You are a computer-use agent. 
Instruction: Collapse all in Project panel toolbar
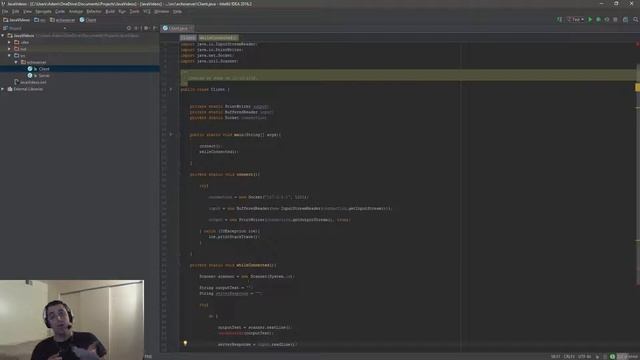pos(136,28)
